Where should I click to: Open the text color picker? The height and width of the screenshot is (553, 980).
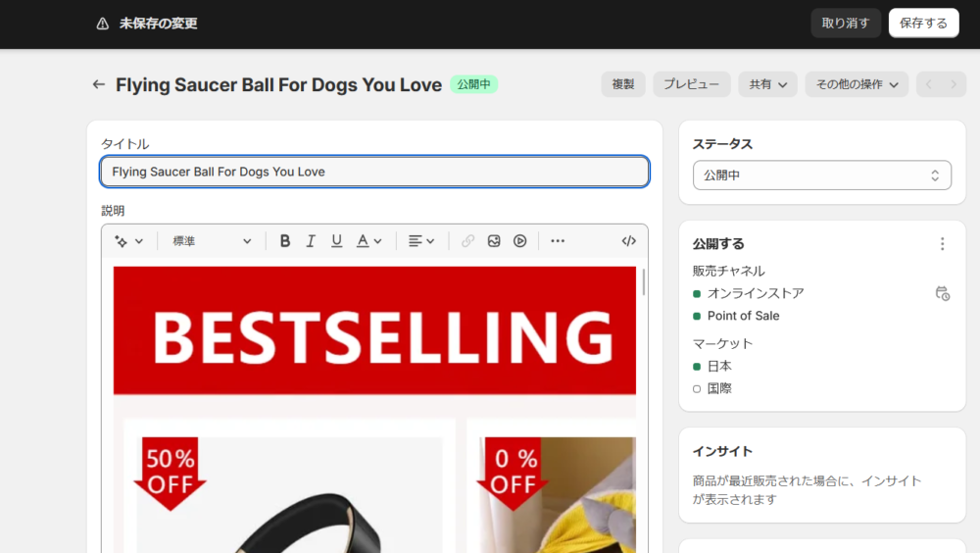tap(368, 241)
